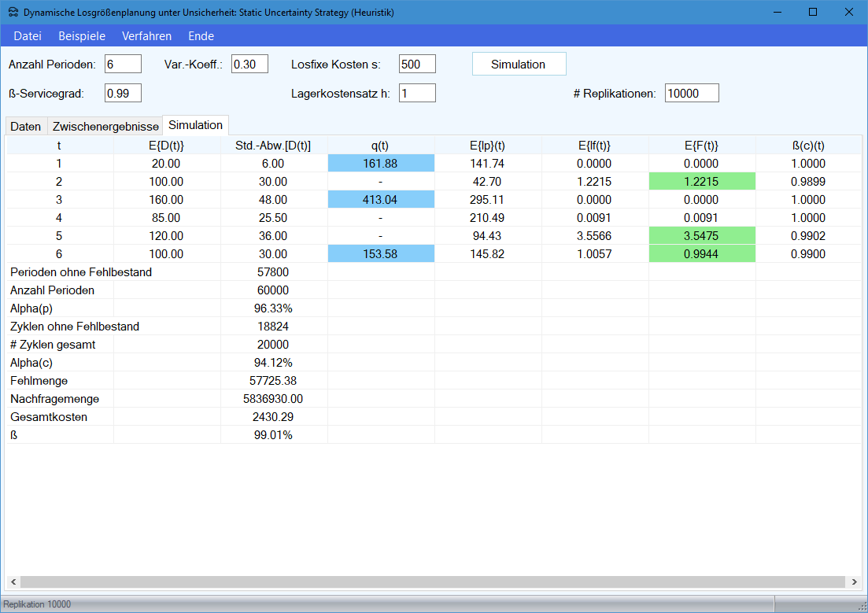Focus the Losfixe Kosten s field

(x=417, y=65)
